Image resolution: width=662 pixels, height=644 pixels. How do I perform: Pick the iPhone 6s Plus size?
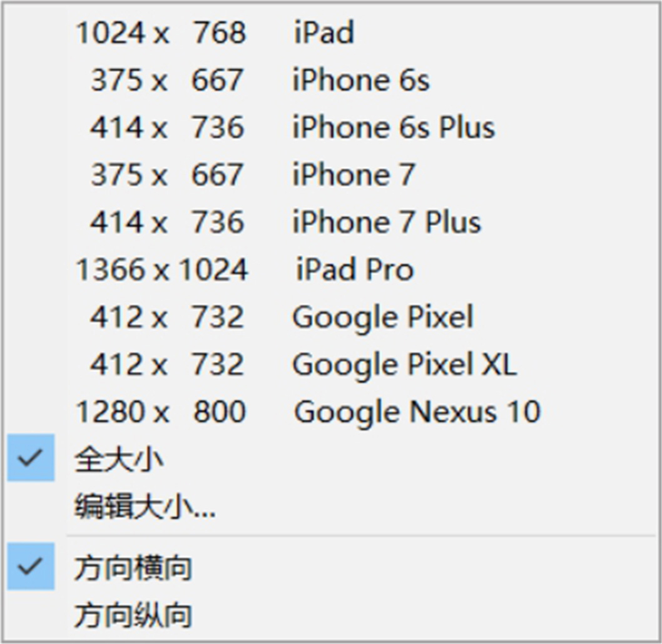pyautogui.click(x=331, y=127)
